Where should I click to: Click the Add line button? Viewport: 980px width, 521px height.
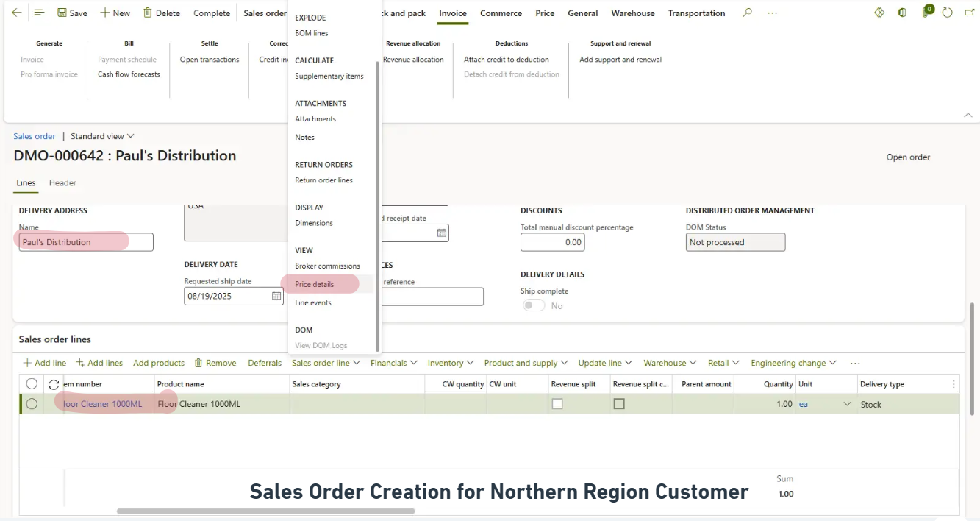tap(45, 363)
